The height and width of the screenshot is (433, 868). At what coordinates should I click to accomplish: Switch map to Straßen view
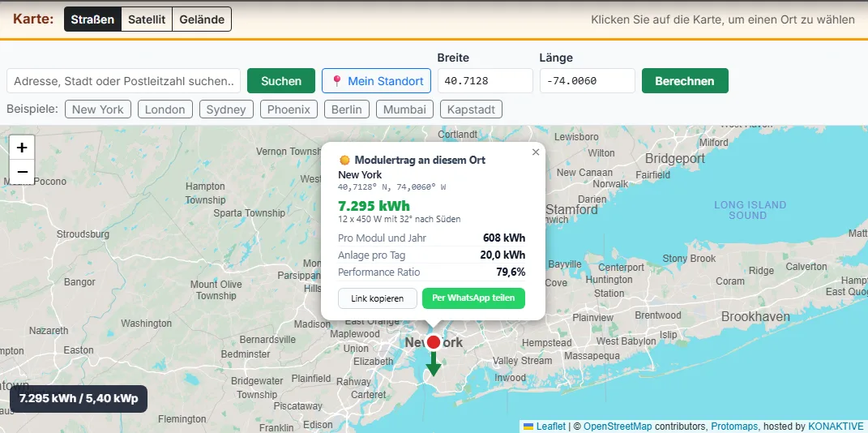pyautogui.click(x=92, y=19)
